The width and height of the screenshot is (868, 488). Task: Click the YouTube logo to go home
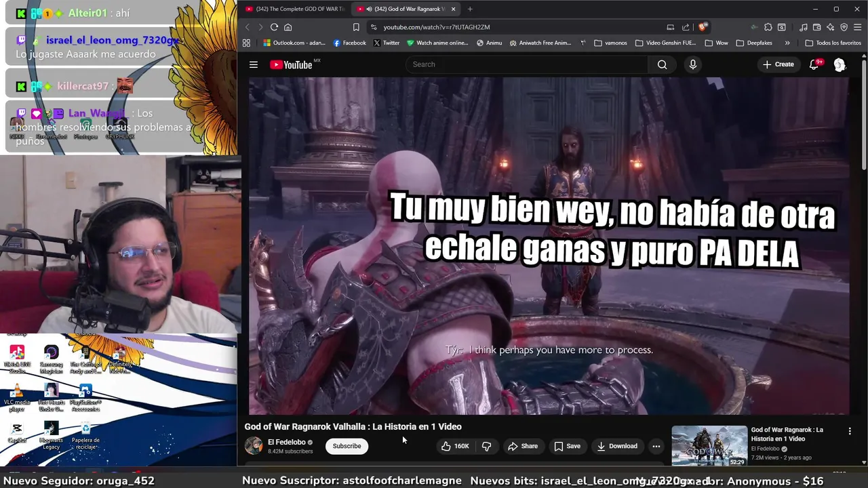click(x=291, y=64)
